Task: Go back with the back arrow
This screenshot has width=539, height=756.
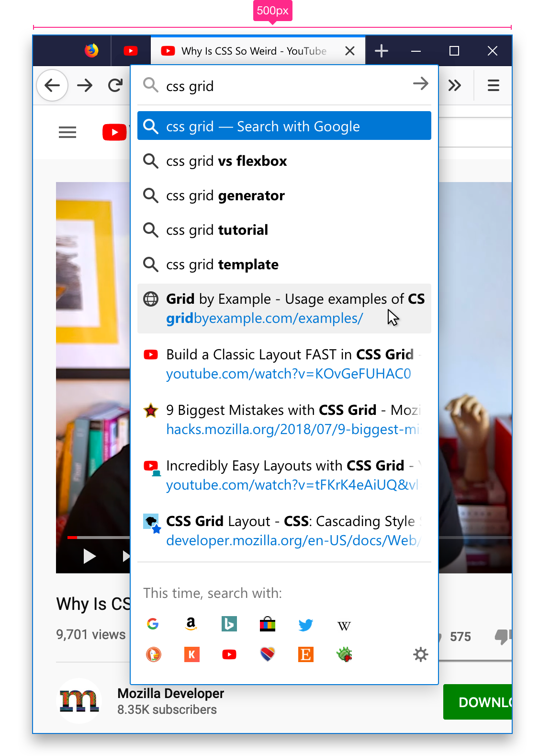Action: point(52,86)
